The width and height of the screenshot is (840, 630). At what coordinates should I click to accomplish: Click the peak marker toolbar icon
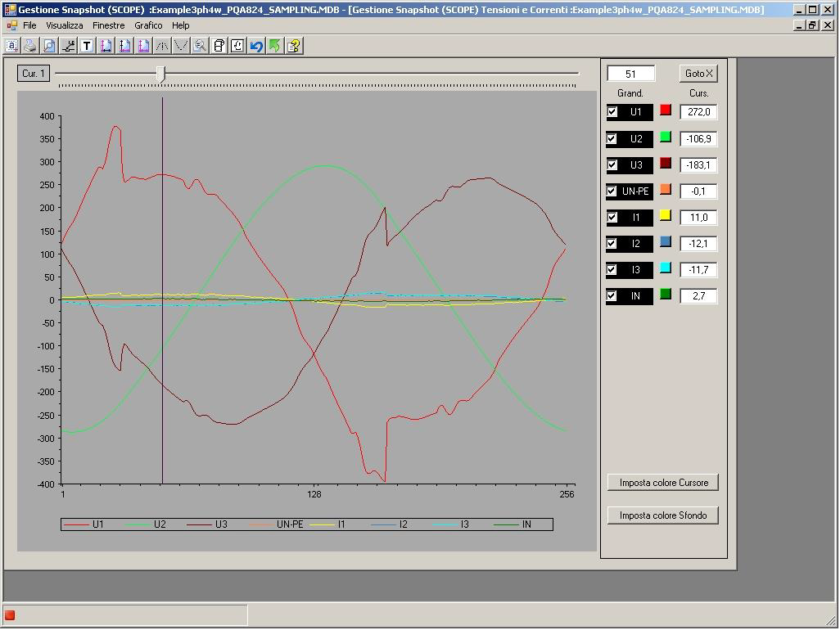tap(162, 46)
